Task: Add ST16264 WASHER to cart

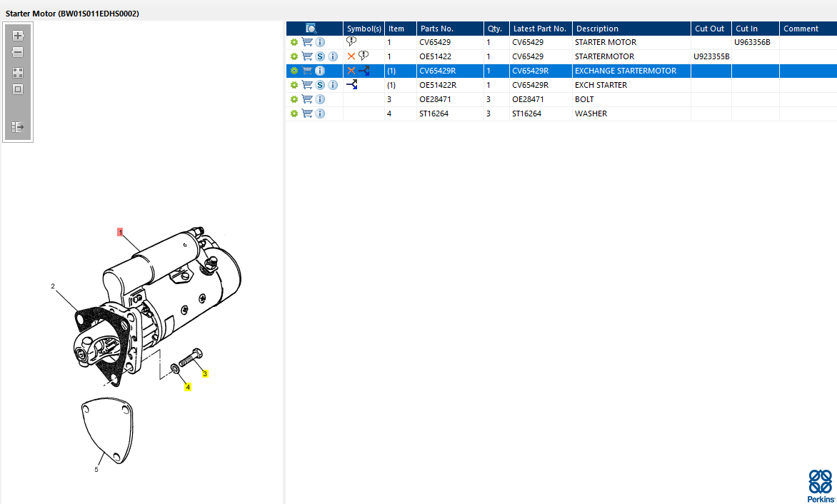Action: tap(307, 113)
